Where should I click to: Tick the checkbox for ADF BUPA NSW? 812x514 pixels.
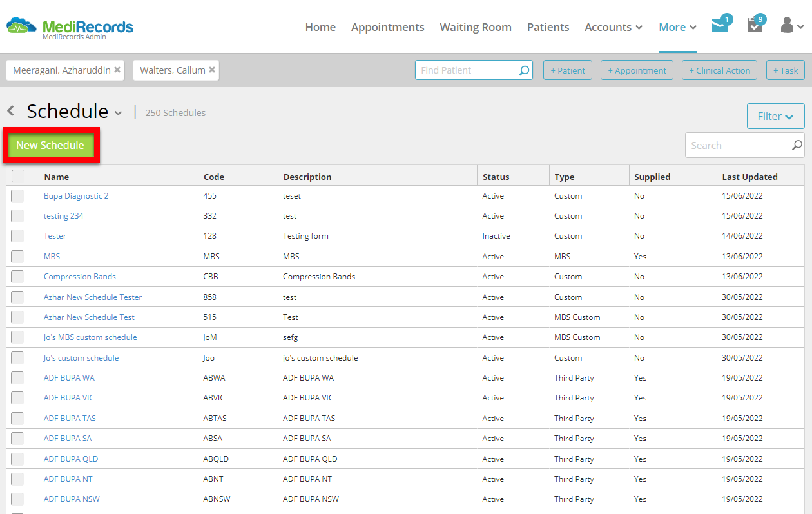pos(17,499)
